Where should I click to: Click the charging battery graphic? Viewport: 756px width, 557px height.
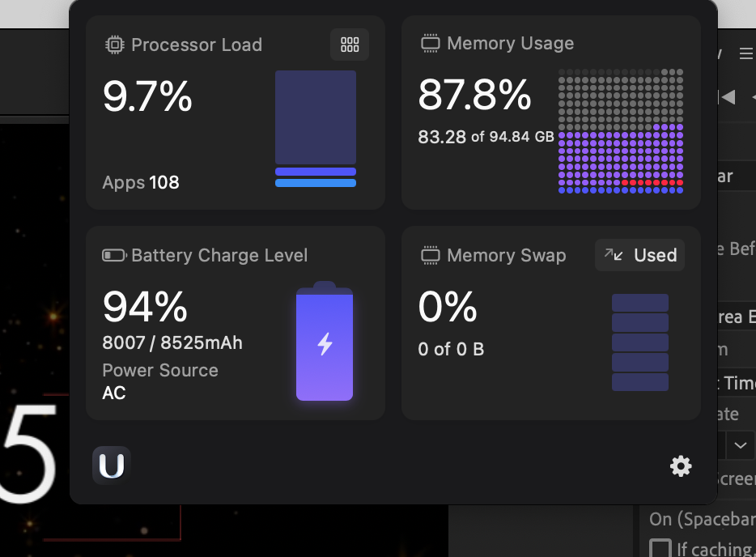(325, 343)
